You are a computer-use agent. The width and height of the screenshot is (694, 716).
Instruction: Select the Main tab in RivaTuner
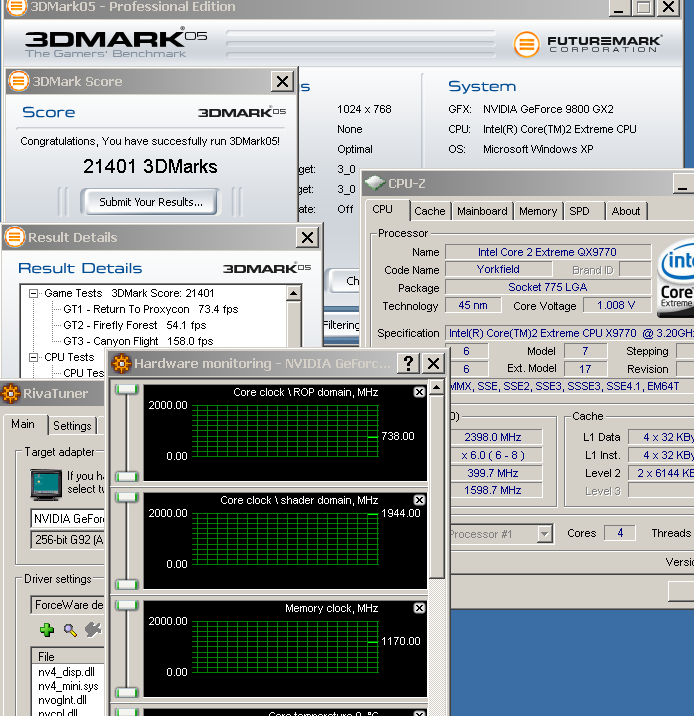point(23,424)
